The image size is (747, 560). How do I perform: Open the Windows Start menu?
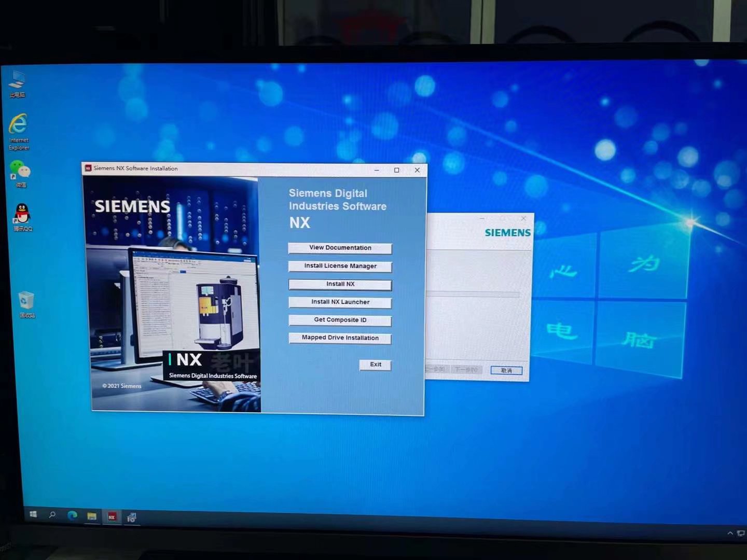point(33,514)
